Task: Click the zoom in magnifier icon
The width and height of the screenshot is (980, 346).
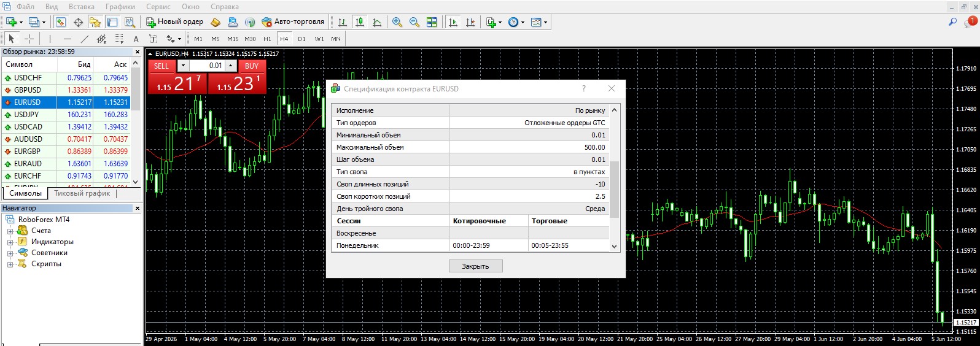Action: 397,22
